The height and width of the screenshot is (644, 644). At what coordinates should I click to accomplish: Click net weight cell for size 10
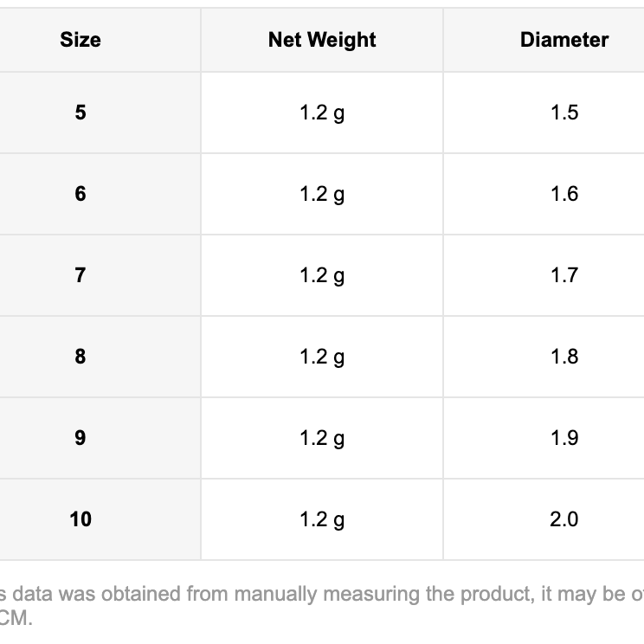[322, 519]
